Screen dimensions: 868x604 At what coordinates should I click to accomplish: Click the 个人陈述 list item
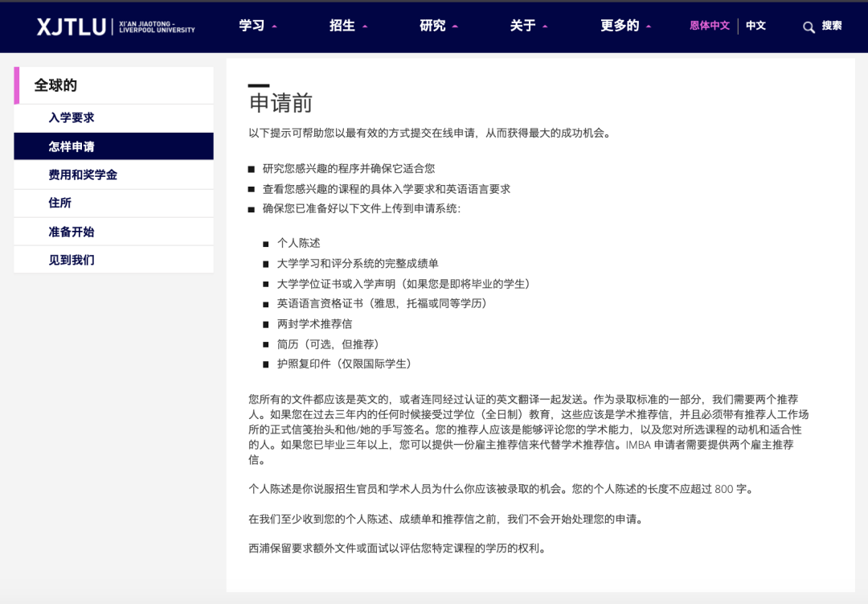point(299,243)
